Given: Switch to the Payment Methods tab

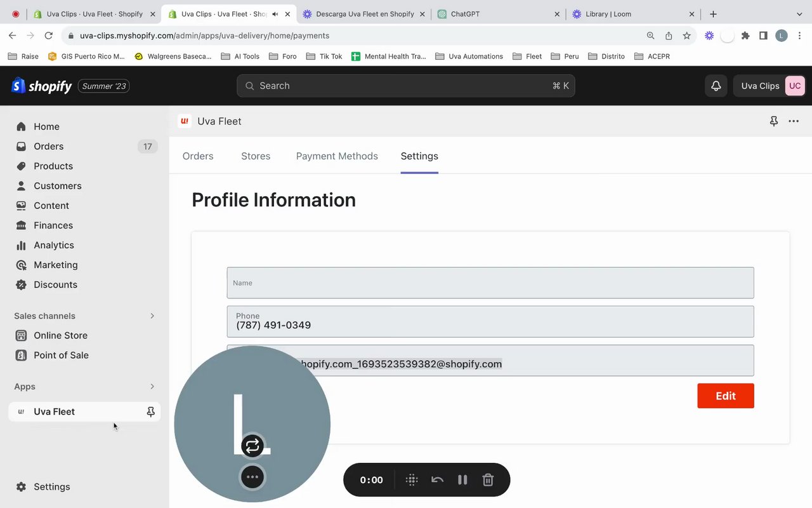Looking at the screenshot, I should pos(337,156).
